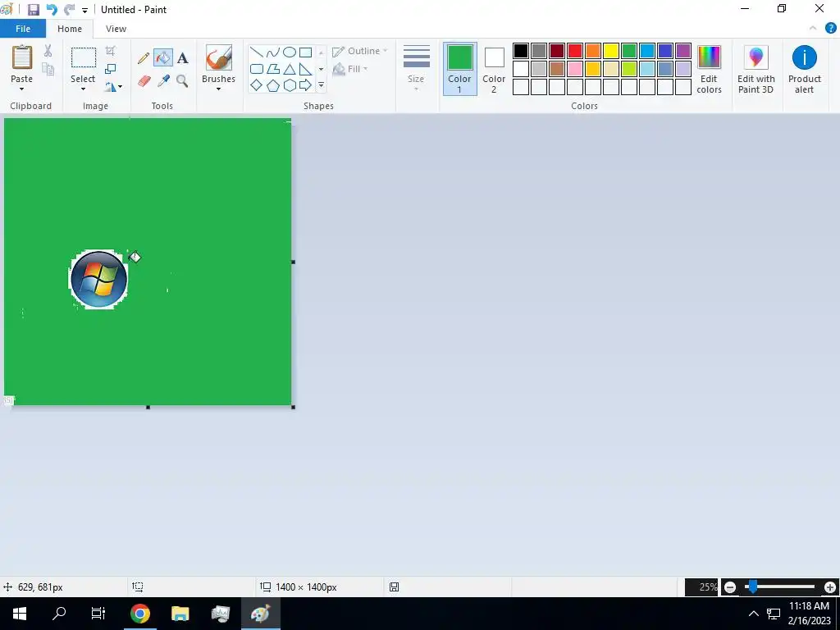
Task: Select the Color picker eyedropper tool
Action: pos(163,81)
